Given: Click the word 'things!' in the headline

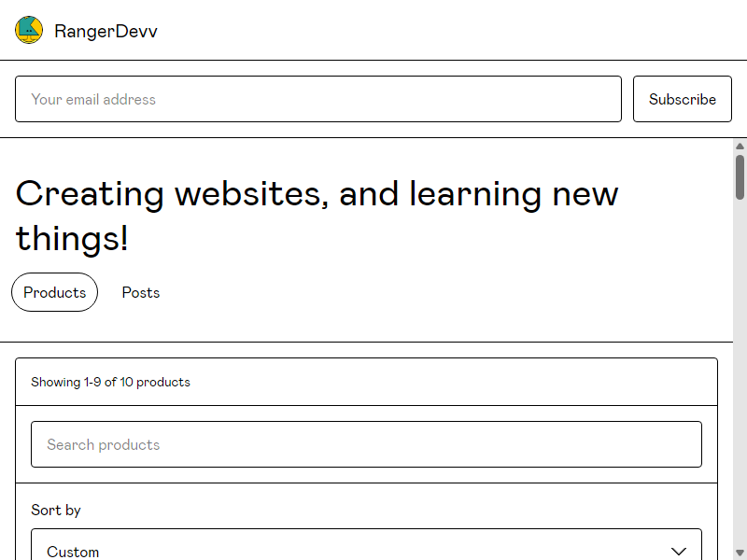Looking at the screenshot, I should coord(72,239).
